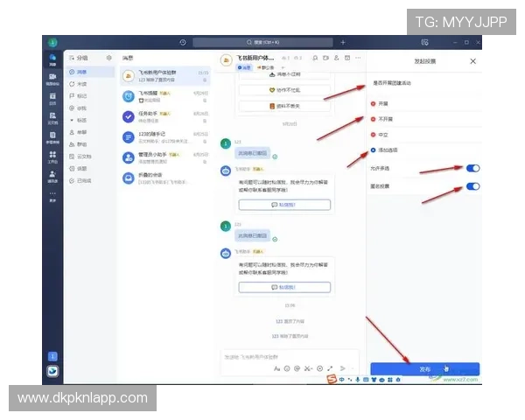Open the history clock icon in title bar
This screenshot has width=525, height=420.
pyautogui.click(x=183, y=43)
